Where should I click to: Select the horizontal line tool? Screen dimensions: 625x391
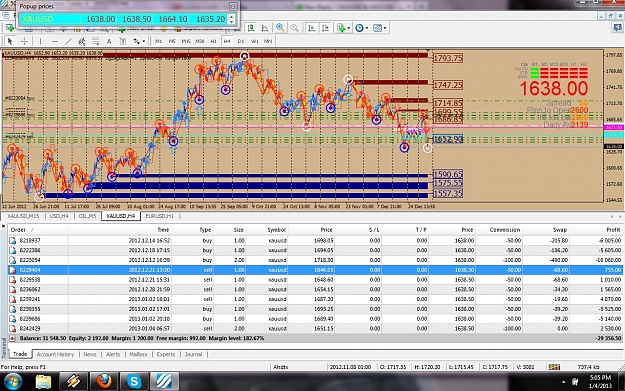point(55,41)
